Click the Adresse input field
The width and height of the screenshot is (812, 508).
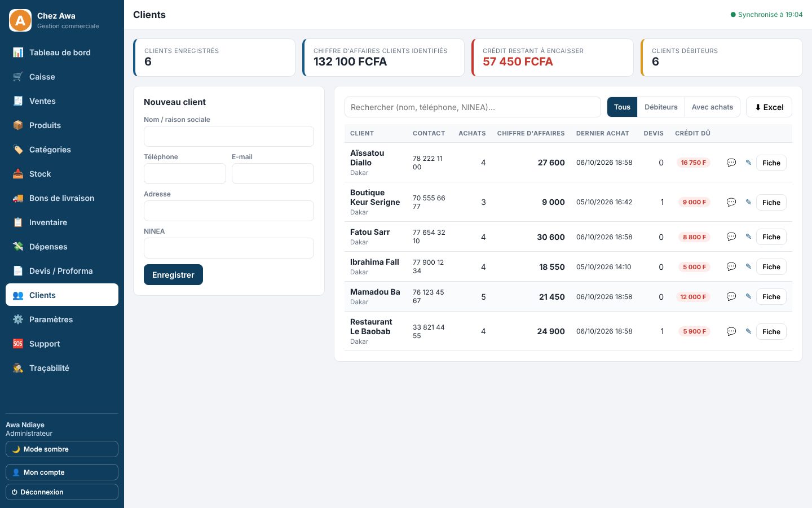click(x=229, y=211)
